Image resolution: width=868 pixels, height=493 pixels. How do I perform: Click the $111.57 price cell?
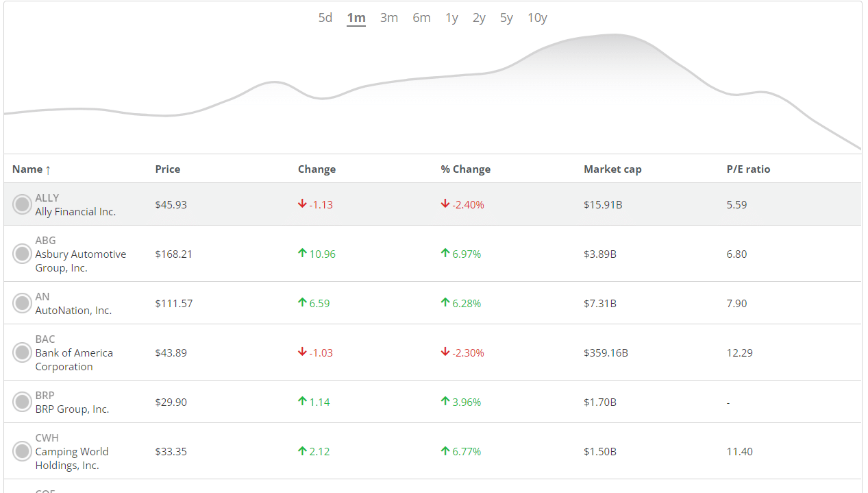click(x=174, y=304)
